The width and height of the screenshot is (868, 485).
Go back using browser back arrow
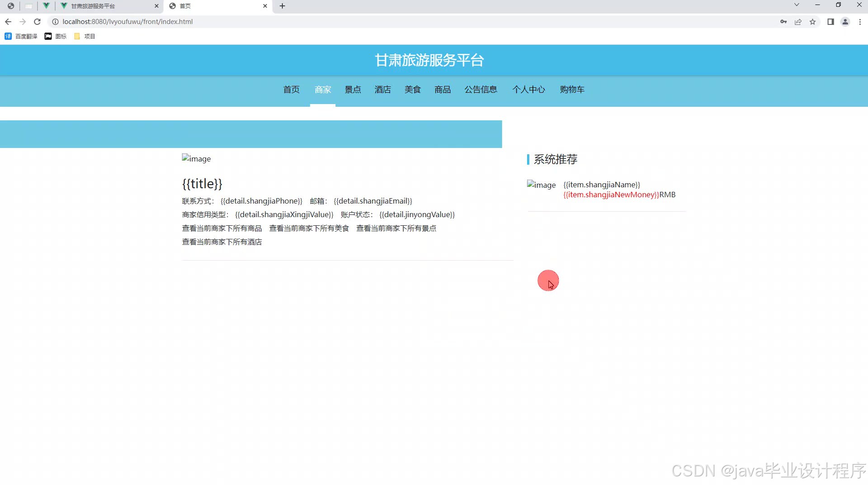pyautogui.click(x=8, y=22)
